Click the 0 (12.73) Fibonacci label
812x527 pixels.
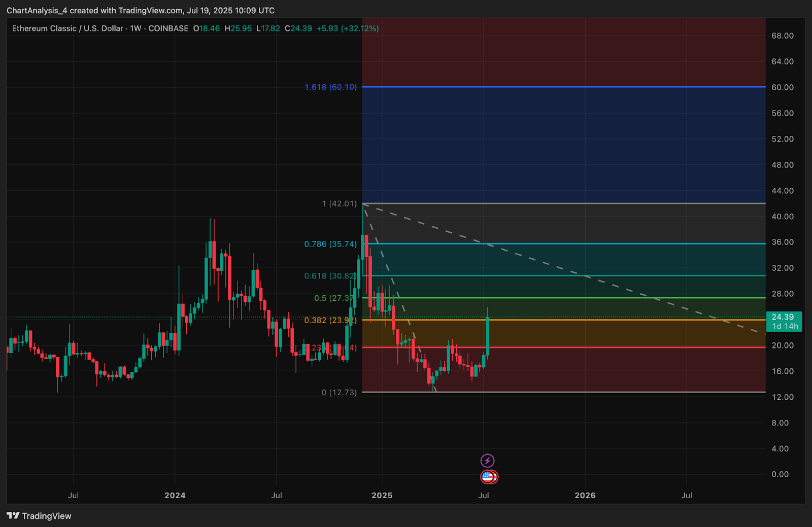[339, 392]
